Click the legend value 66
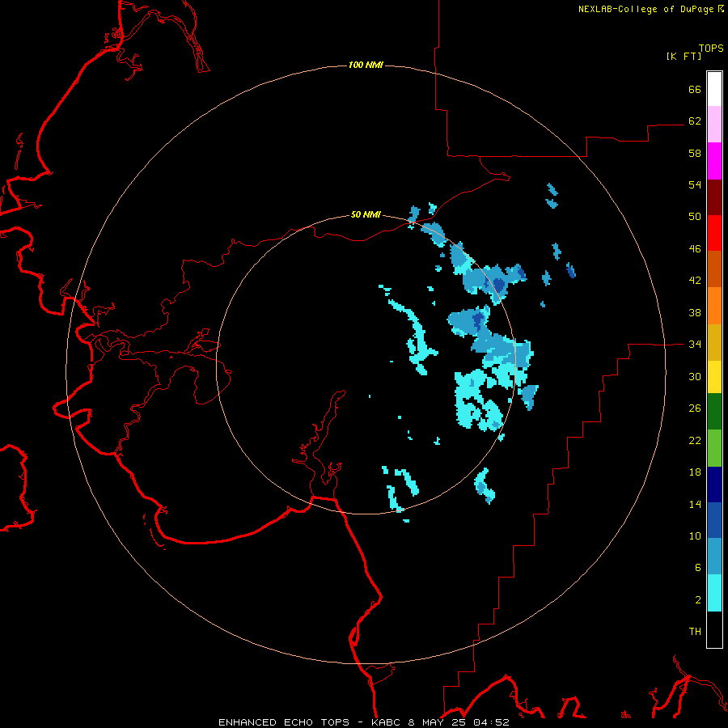The width and height of the screenshot is (728, 728). [x=695, y=89]
